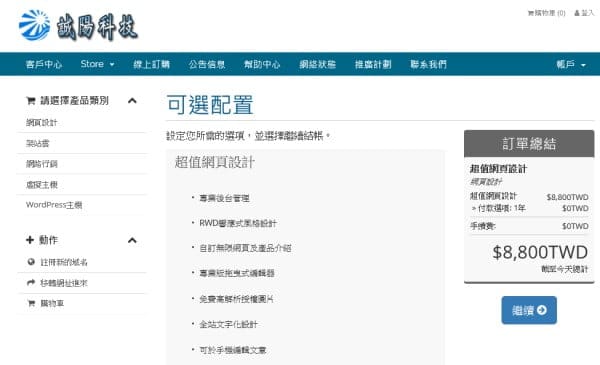
Task: Open 聯系我們 menu item
Action: coord(429,64)
